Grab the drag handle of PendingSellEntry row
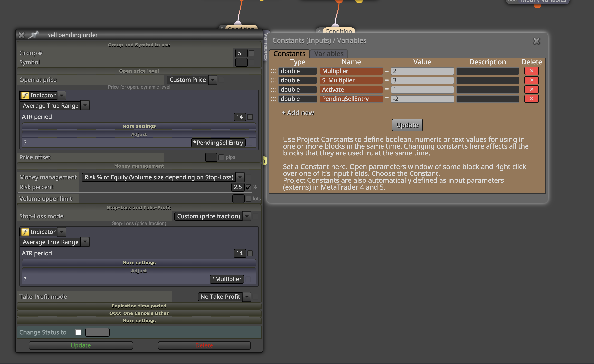Viewport: 594px width, 364px height. coord(273,99)
